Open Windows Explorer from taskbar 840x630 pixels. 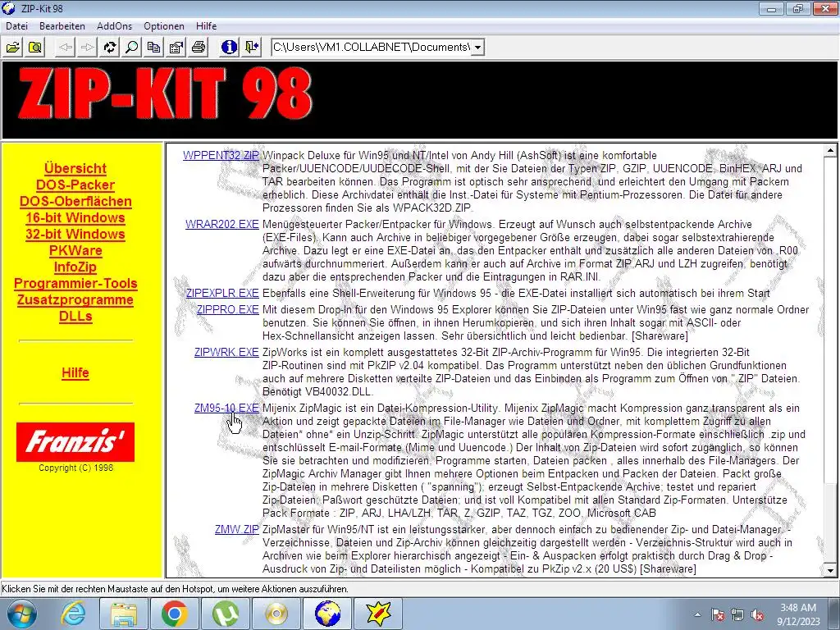(124, 614)
